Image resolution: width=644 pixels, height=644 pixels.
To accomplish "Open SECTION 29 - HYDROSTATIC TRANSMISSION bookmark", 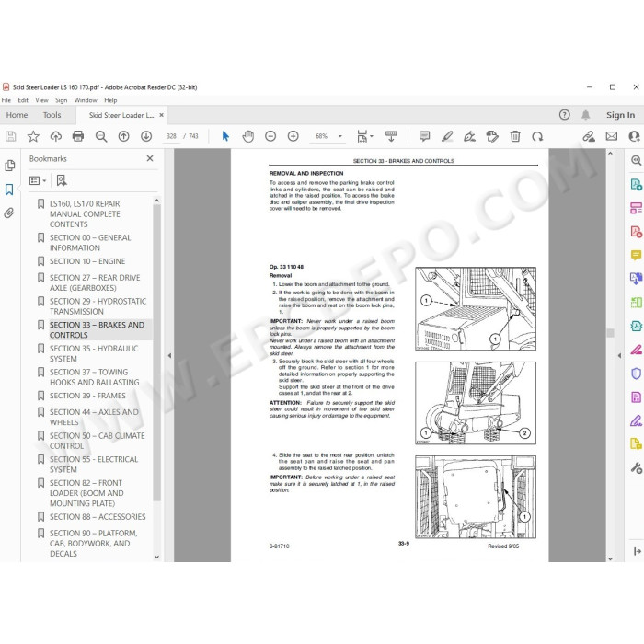I will click(98, 306).
